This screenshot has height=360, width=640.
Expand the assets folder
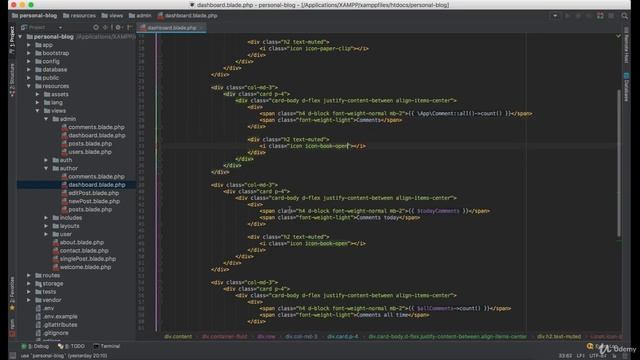(x=38, y=94)
